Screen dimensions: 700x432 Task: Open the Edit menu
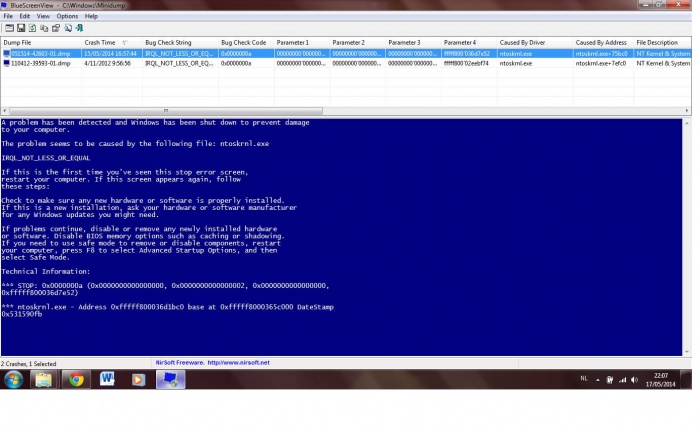click(25, 16)
